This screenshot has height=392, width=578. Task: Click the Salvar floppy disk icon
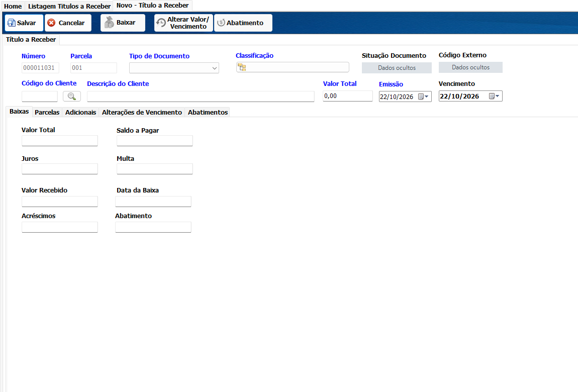pos(12,23)
